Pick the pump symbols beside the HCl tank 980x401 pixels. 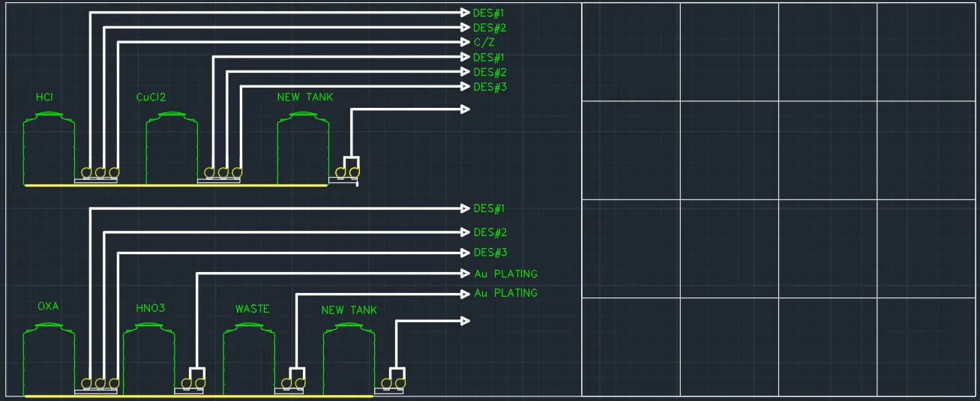[100, 173]
